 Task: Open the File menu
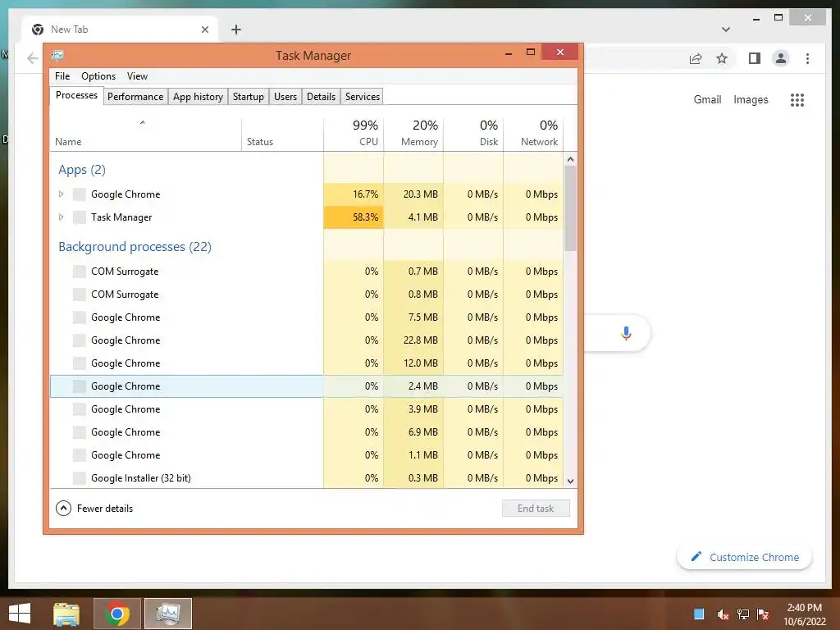pos(62,76)
